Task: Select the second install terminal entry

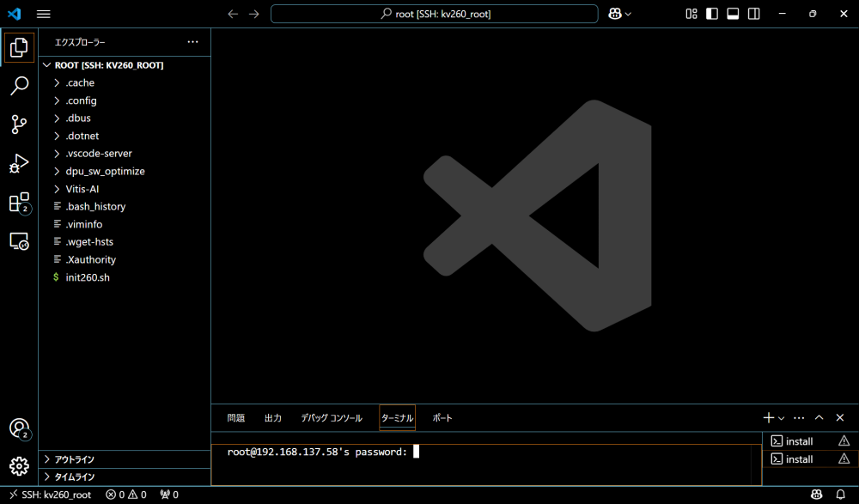Action: tap(810, 459)
